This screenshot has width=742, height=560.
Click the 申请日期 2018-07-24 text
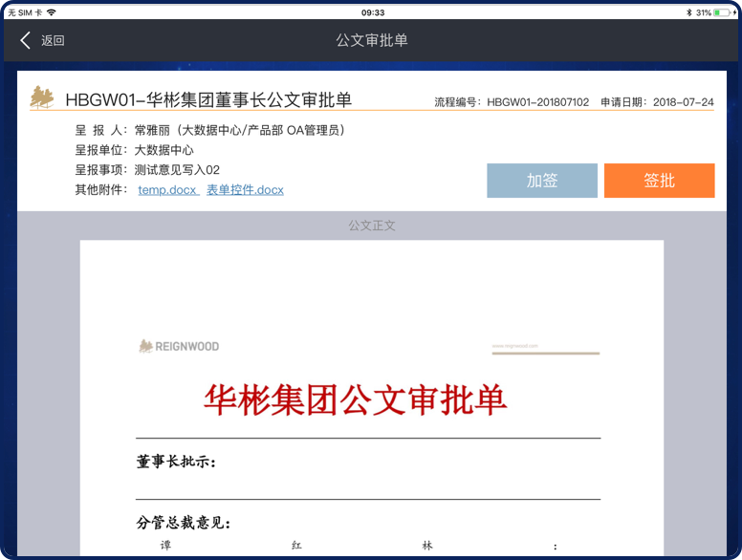point(657,102)
